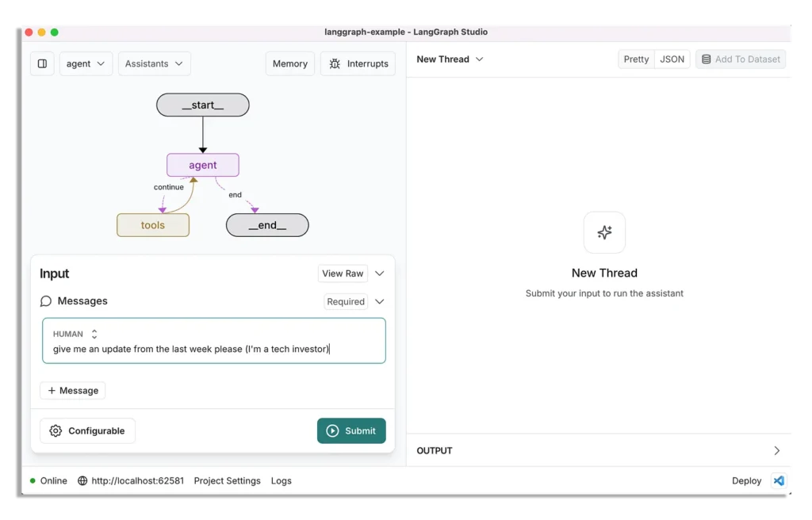The width and height of the screenshot is (812, 520).
Task: Select the __end__ graph node
Action: 267,225
